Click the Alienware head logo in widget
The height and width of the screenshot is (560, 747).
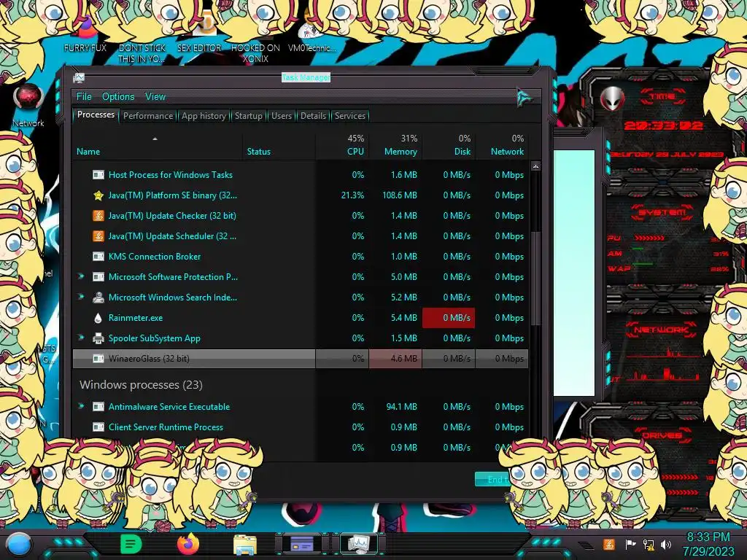[x=613, y=99]
